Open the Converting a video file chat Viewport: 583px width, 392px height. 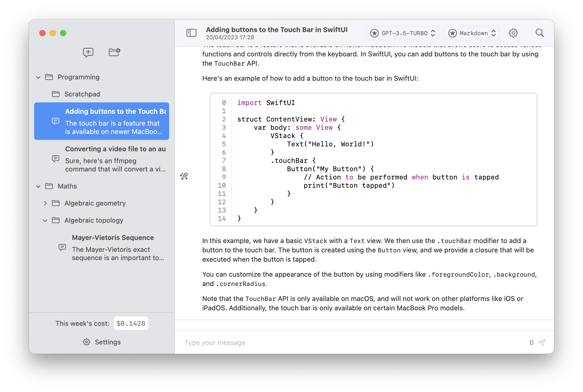tap(102, 159)
